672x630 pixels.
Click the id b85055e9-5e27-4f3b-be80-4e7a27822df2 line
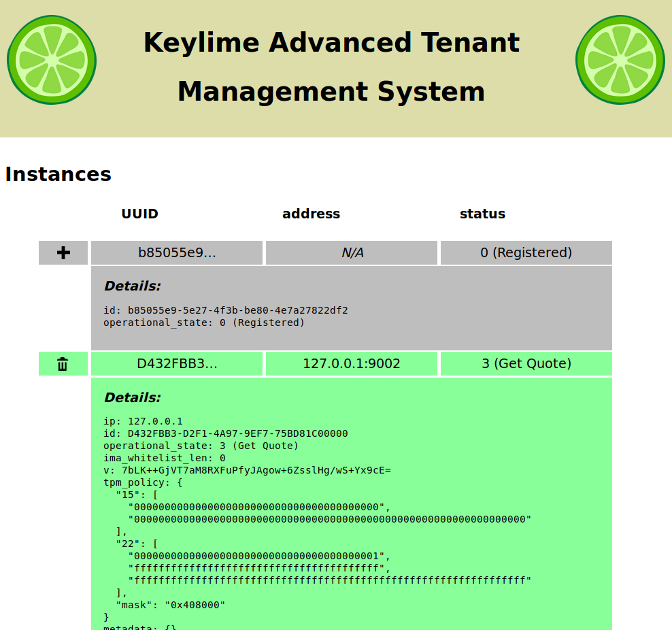(x=225, y=310)
